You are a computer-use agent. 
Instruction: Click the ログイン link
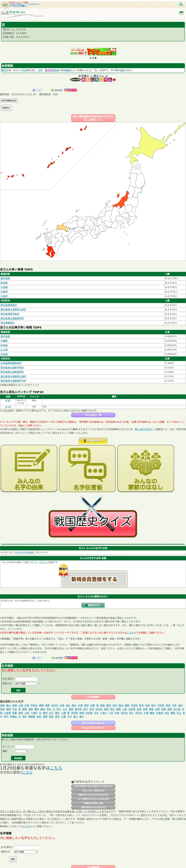click(x=43, y=562)
